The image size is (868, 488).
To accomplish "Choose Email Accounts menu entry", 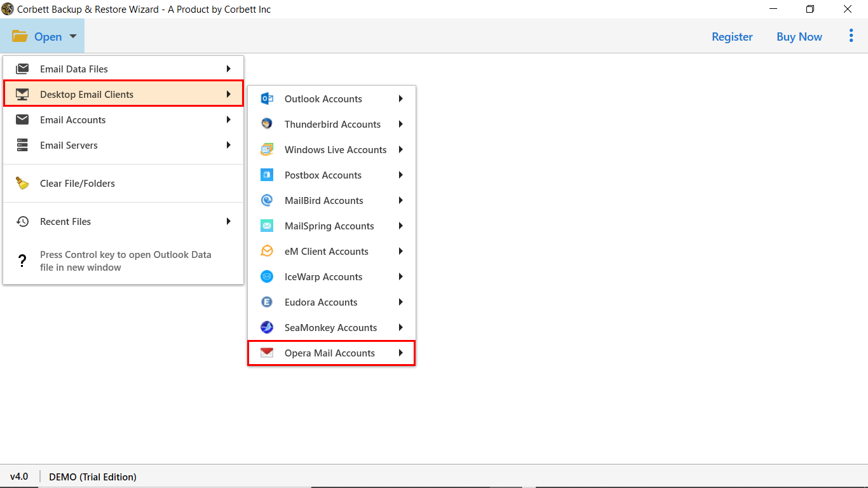I will pyautogui.click(x=123, y=119).
